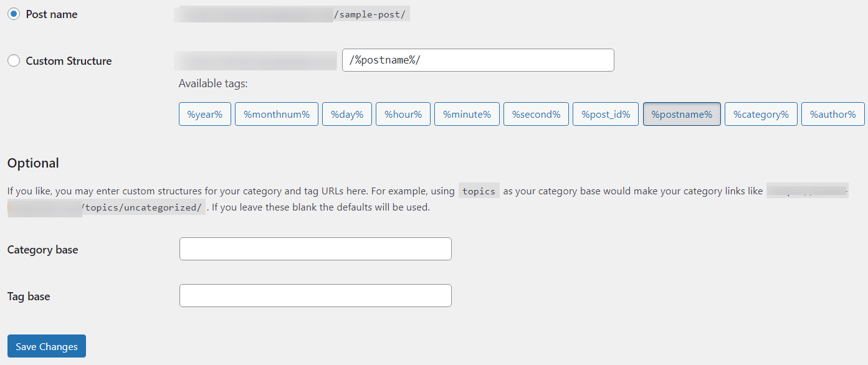Add the %hour% tag to structure
The height and width of the screenshot is (365, 868).
click(x=403, y=113)
